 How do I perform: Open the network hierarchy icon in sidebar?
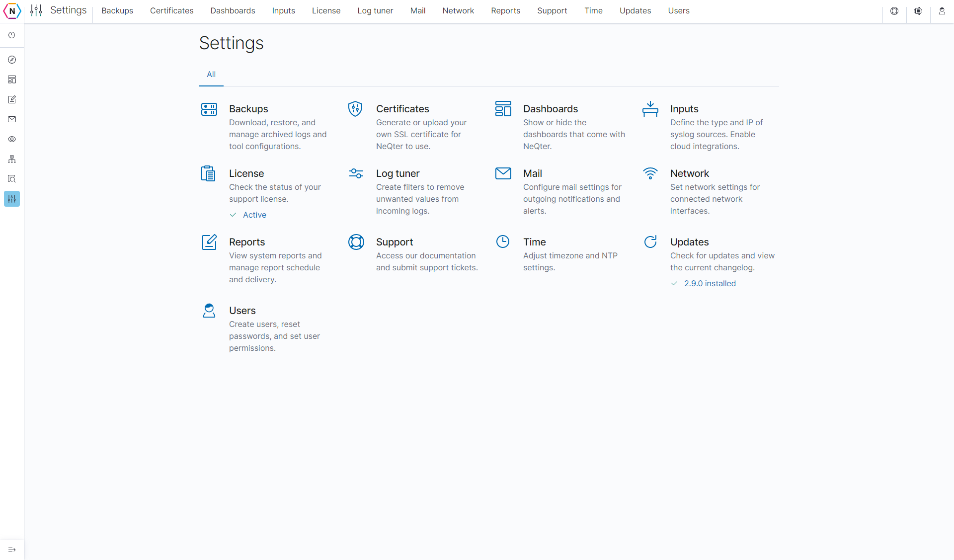12,159
